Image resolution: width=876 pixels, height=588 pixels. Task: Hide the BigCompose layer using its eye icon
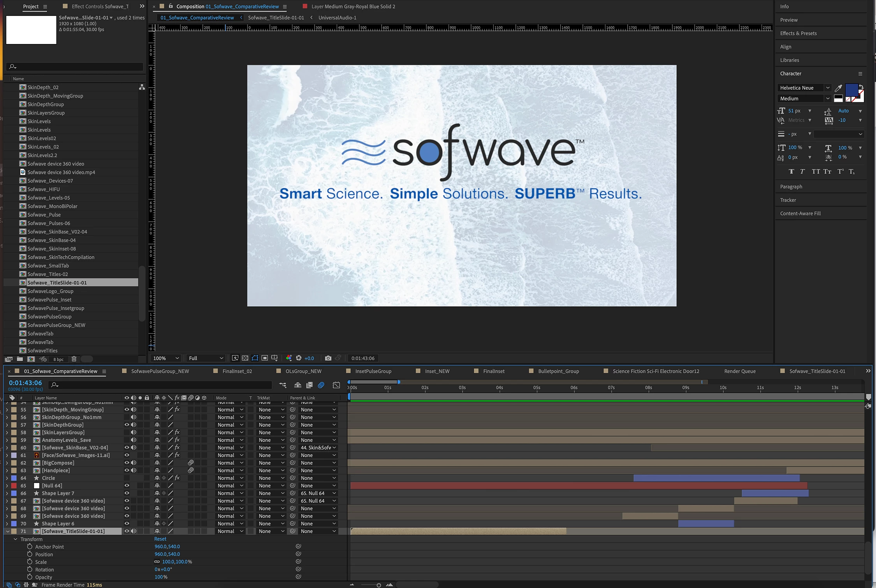[127, 463]
